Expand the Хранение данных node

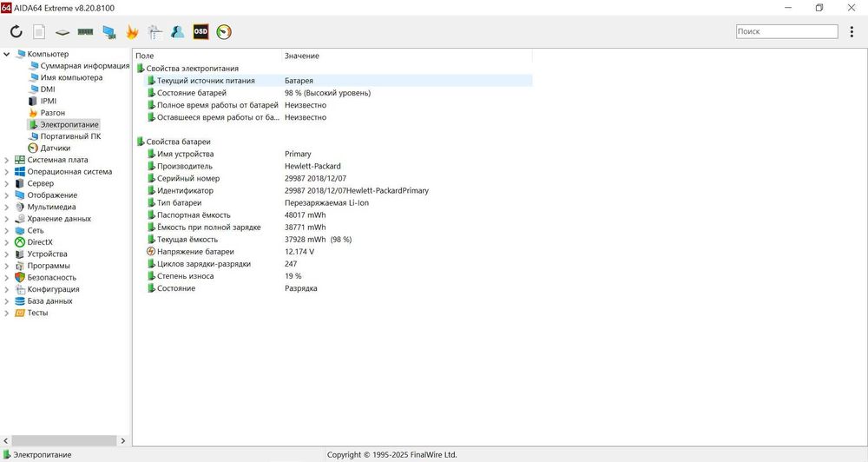coord(7,219)
